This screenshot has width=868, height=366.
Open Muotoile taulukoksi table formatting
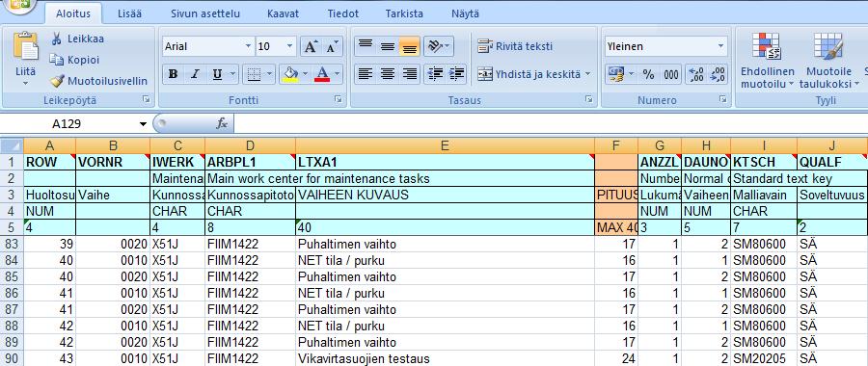[828, 61]
